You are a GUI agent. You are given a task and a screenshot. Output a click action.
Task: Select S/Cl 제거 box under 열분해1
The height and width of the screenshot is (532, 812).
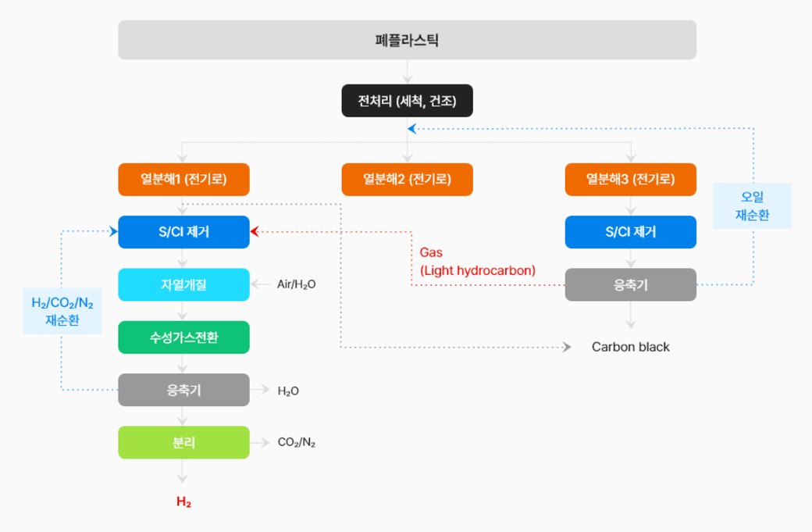click(x=183, y=232)
